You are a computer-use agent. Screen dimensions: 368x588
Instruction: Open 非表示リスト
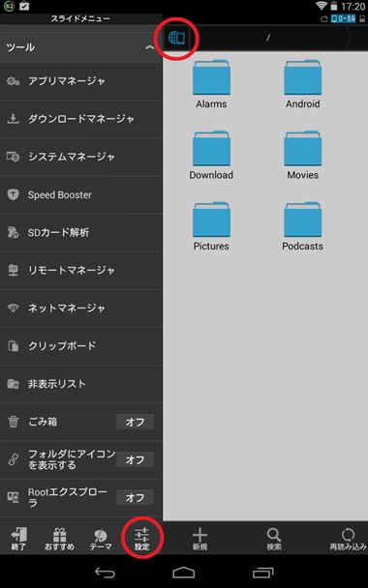coord(81,384)
